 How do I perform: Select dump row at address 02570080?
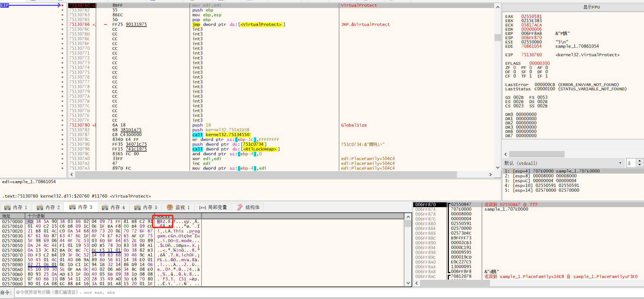pos(101,260)
